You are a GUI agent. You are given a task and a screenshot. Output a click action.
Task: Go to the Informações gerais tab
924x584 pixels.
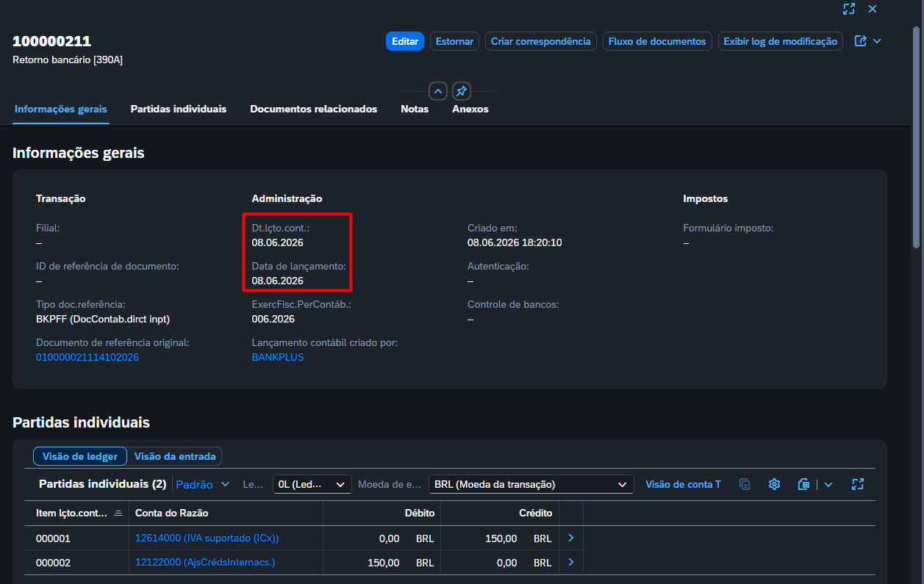61,109
